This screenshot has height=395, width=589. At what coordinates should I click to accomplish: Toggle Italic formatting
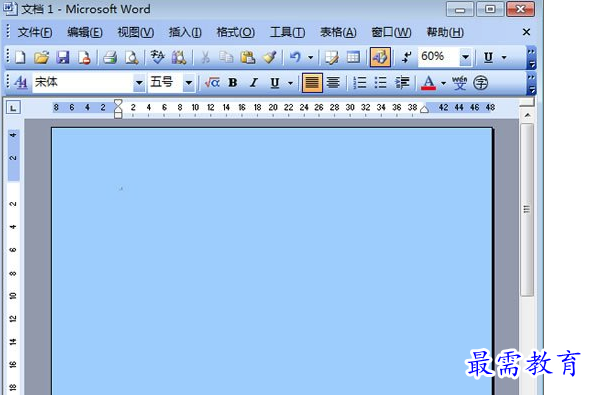pos(254,82)
